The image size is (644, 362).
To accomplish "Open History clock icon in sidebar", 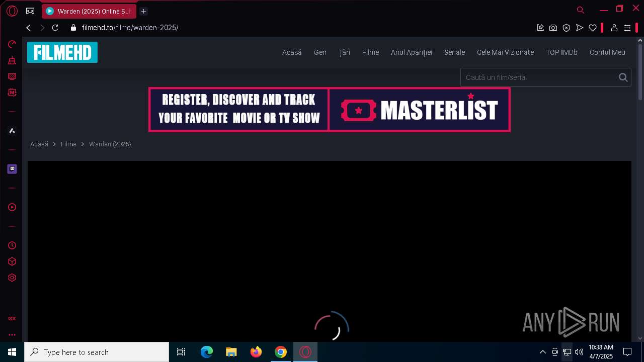I will (x=12, y=245).
